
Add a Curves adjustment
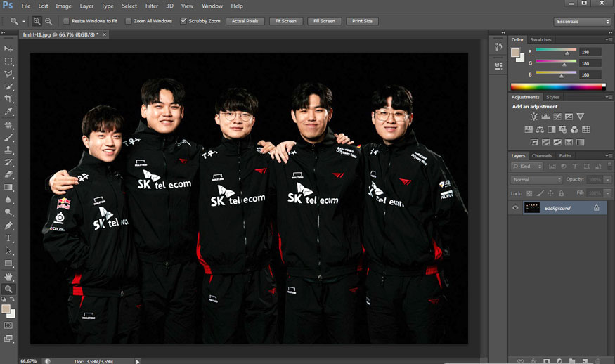coord(557,117)
